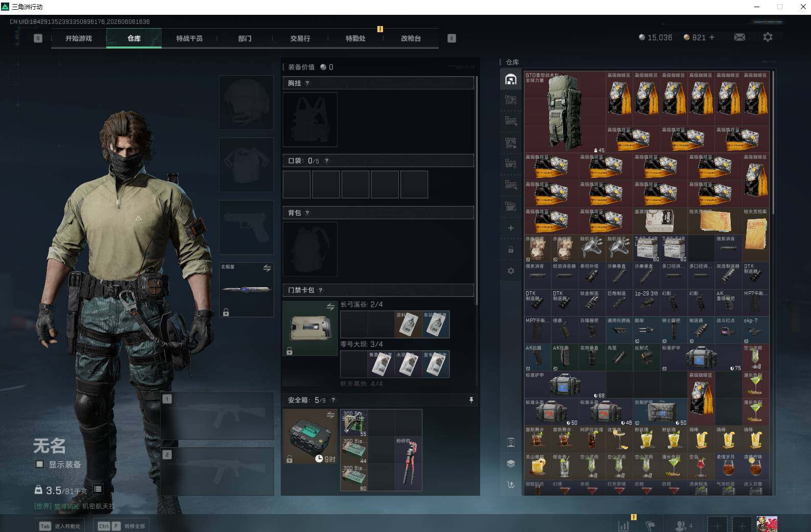Select primary weapon slot 1
Screen dimensions: 811x532
217,415
